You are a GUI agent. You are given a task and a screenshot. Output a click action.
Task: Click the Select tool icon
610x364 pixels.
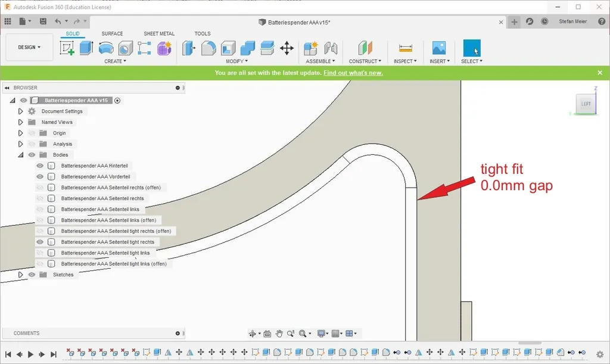point(472,48)
